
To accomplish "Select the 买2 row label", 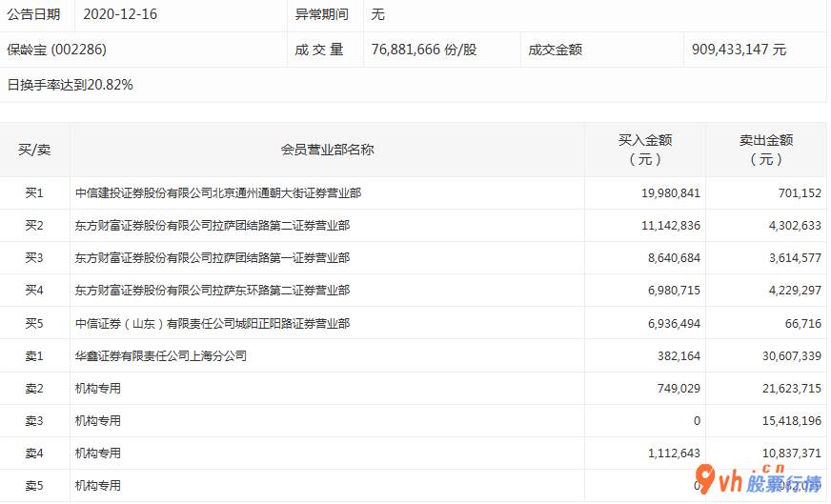I will pyautogui.click(x=34, y=226).
